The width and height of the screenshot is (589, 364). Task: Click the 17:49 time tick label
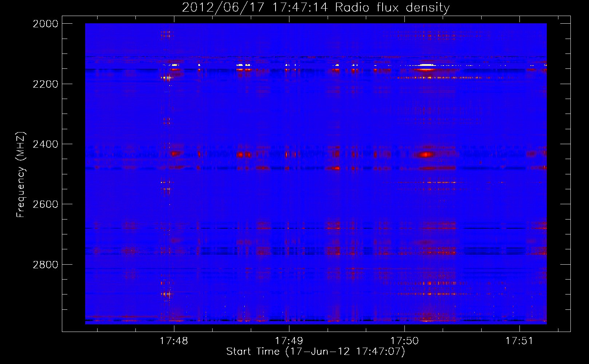tap(289, 341)
